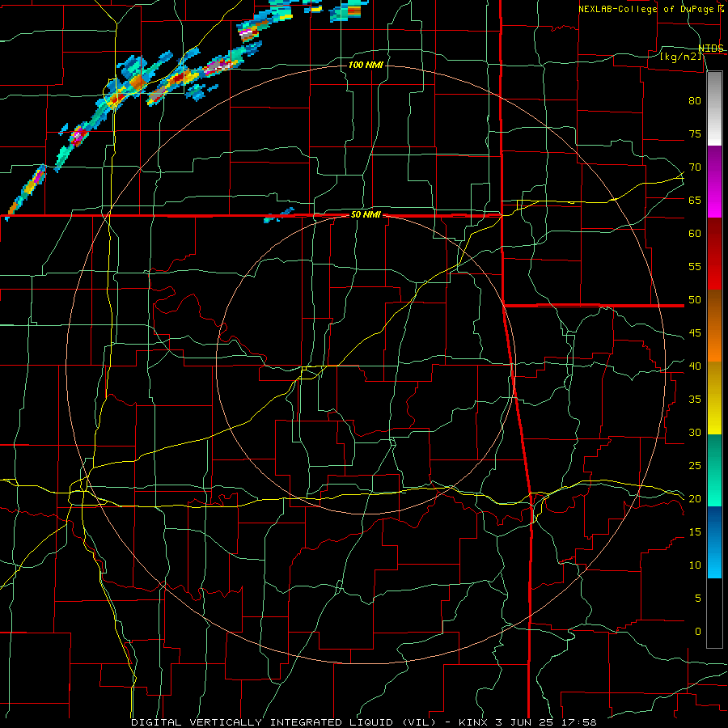Click the scale value 15
Image resolution: width=728 pixels, height=728 pixels.
695,531
